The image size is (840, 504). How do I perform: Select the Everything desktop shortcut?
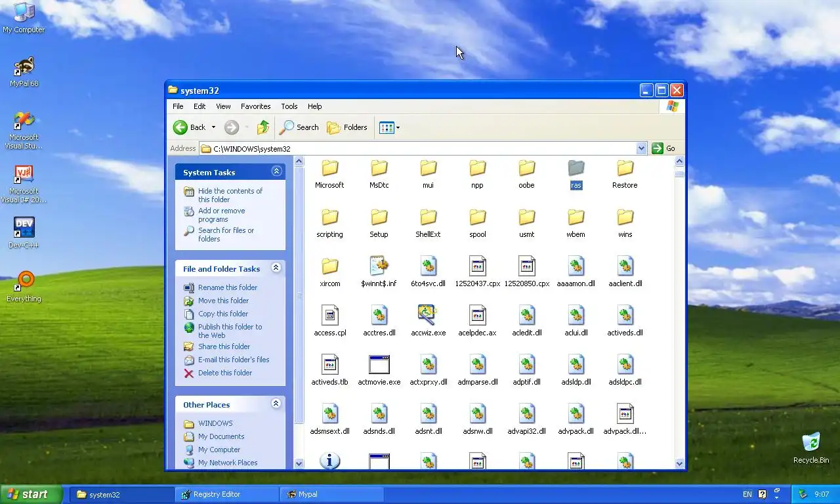pyautogui.click(x=24, y=287)
